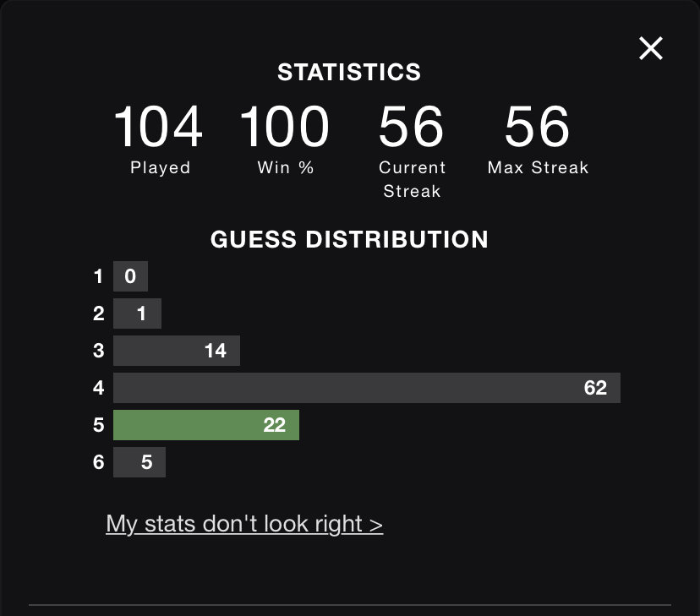Open the "My stats don't look right" link
The width and height of the screenshot is (700, 616).
point(244,524)
